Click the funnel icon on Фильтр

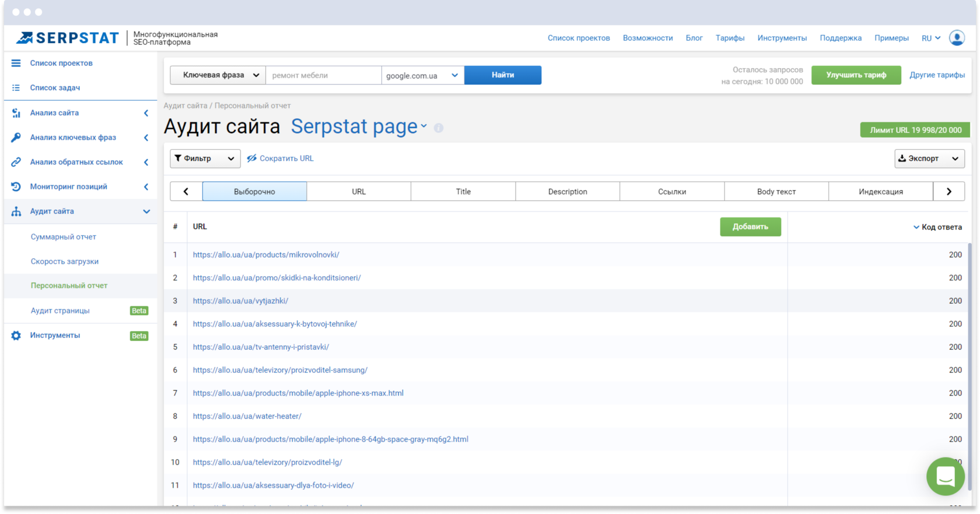pyautogui.click(x=178, y=158)
